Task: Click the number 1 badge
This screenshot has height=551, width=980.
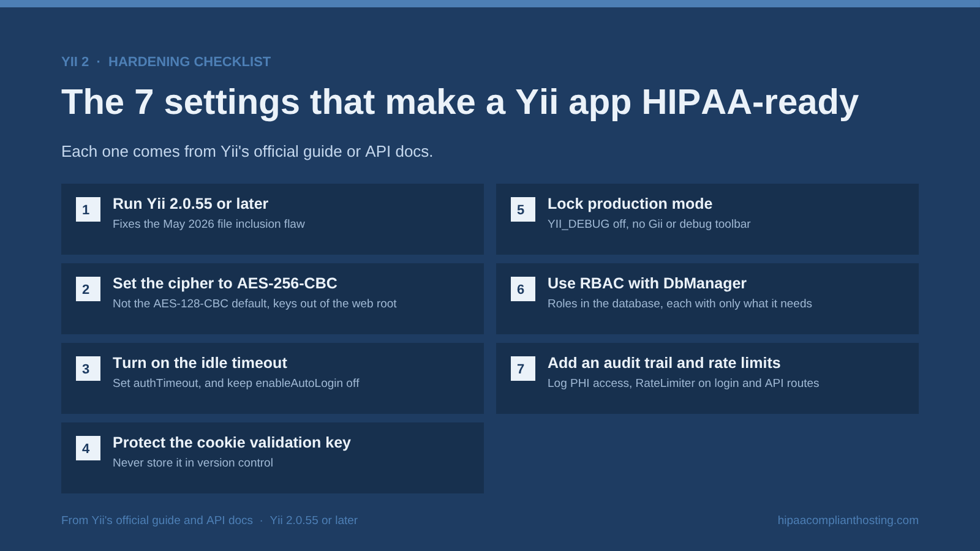Action: (88, 209)
